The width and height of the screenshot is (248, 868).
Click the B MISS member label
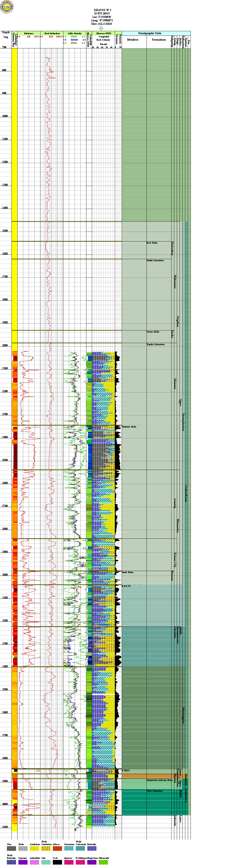pos(126,770)
